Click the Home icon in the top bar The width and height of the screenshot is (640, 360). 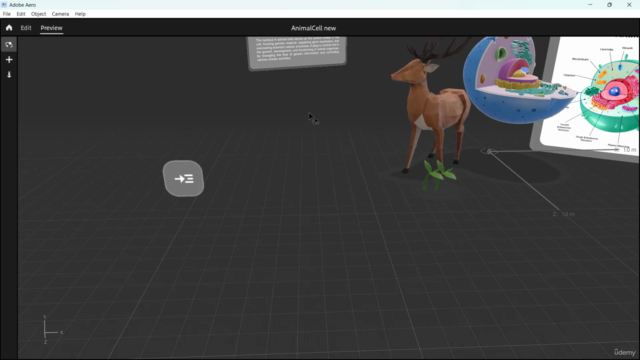9,28
